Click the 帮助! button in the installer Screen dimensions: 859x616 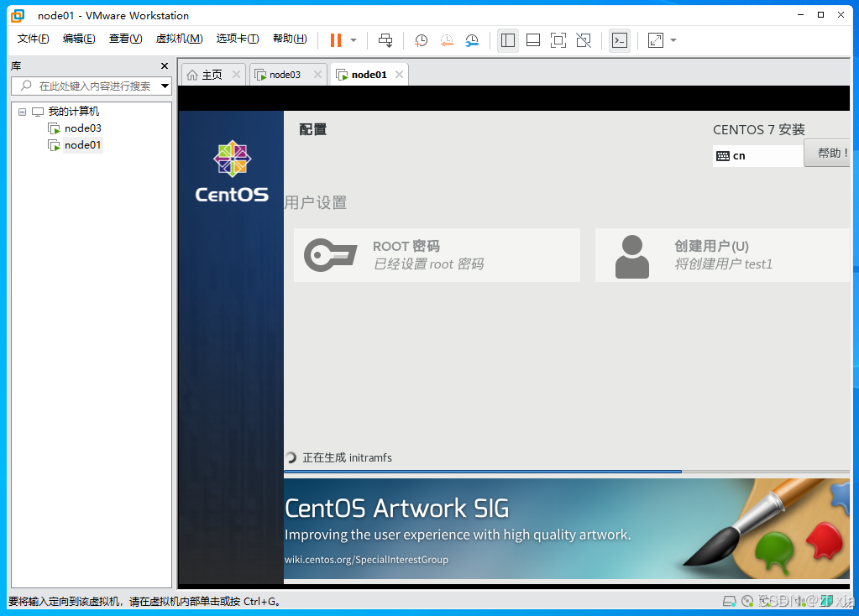pos(827,153)
